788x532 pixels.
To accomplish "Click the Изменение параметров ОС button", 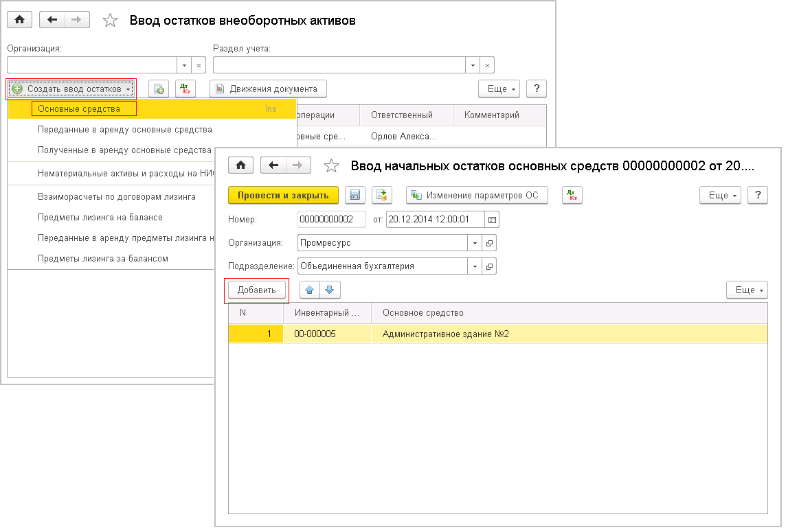I will click(x=477, y=196).
